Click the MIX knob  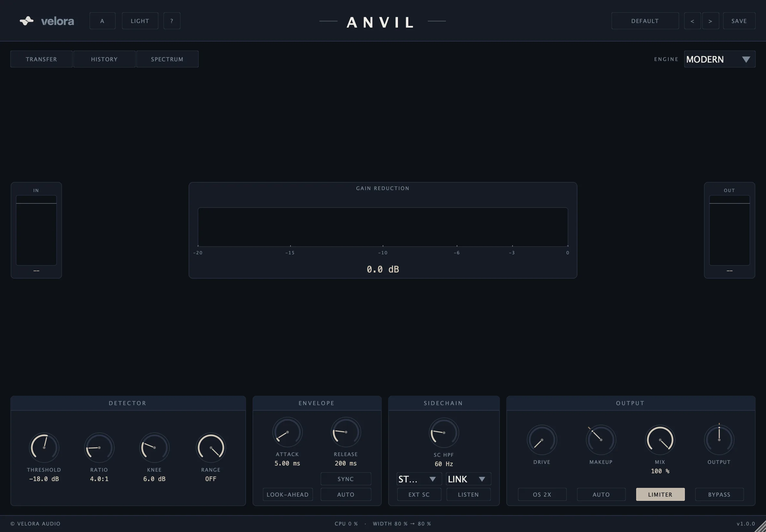660,440
